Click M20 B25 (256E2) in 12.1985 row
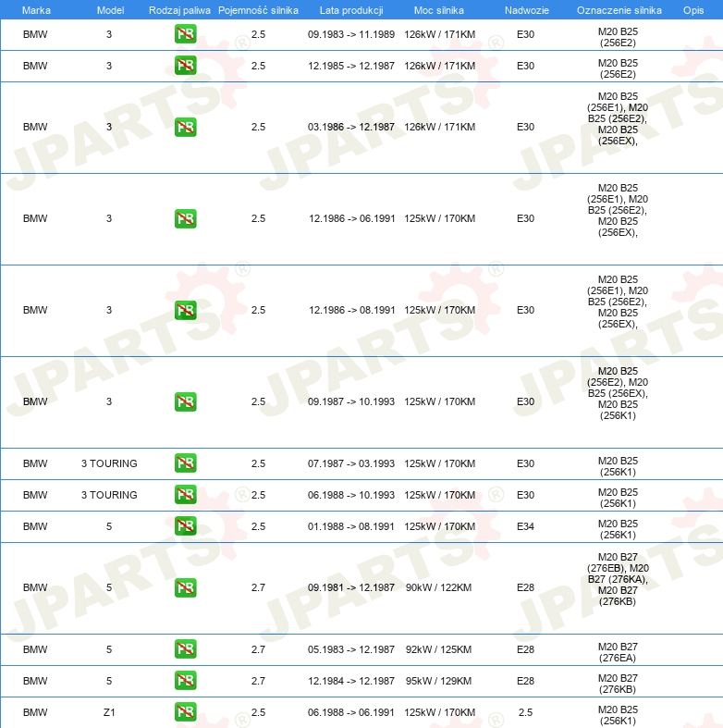This screenshot has height=728, width=723. pos(618,68)
